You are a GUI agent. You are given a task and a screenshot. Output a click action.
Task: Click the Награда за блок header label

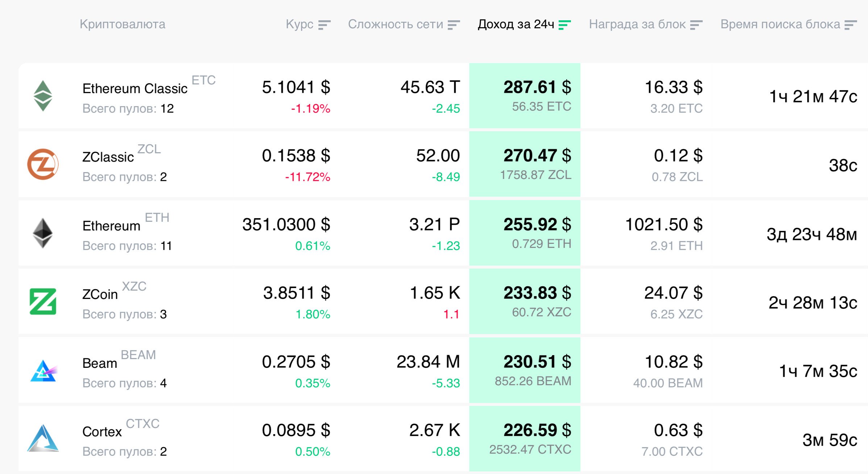[x=637, y=24]
